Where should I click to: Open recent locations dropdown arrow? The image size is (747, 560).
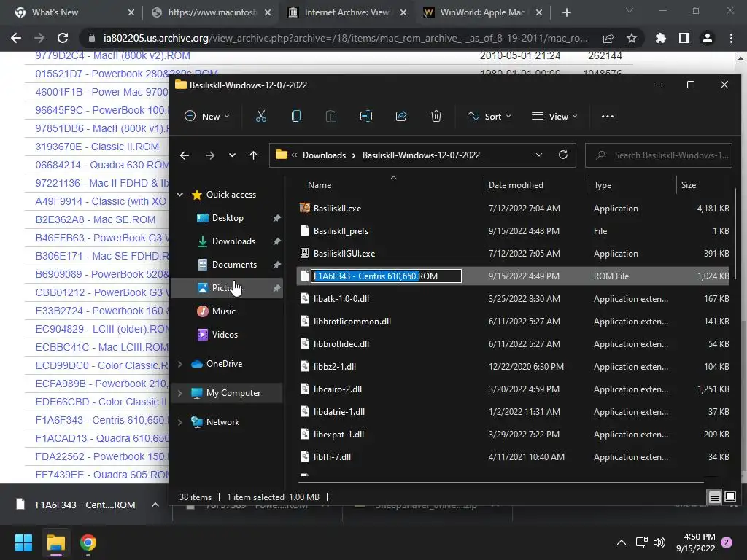232,155
